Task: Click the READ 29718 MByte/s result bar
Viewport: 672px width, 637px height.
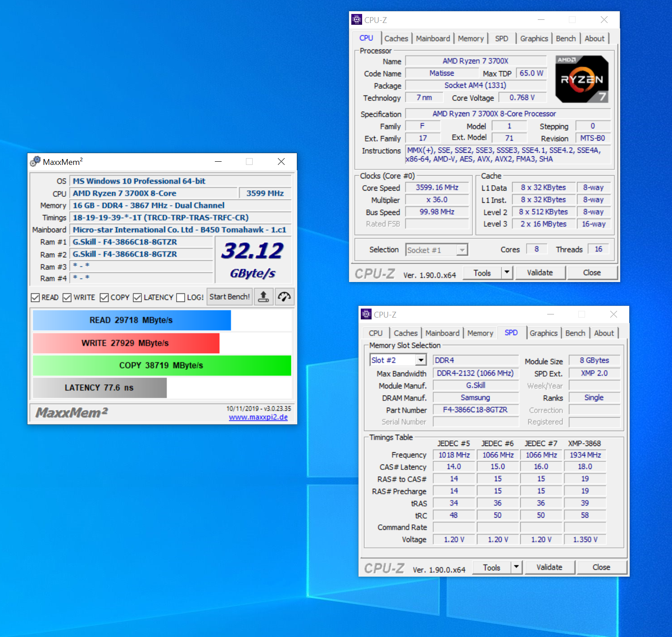Action: point(132,320)
